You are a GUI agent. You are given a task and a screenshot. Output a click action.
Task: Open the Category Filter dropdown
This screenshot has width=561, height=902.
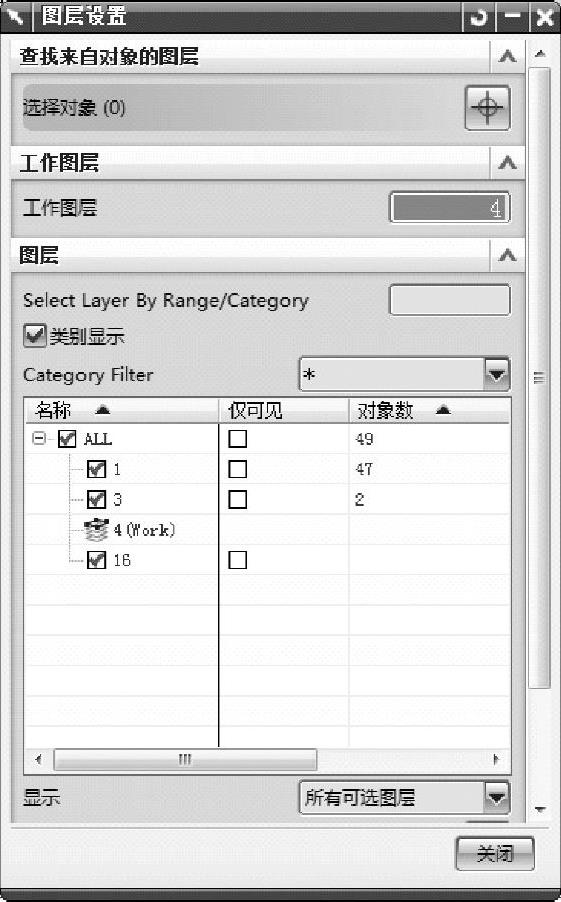coord(497,374)
